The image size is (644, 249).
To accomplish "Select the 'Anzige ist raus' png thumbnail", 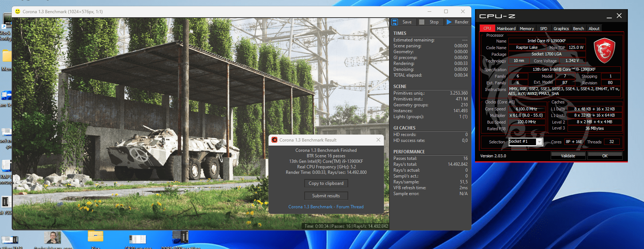I will [x=53, y=240].
